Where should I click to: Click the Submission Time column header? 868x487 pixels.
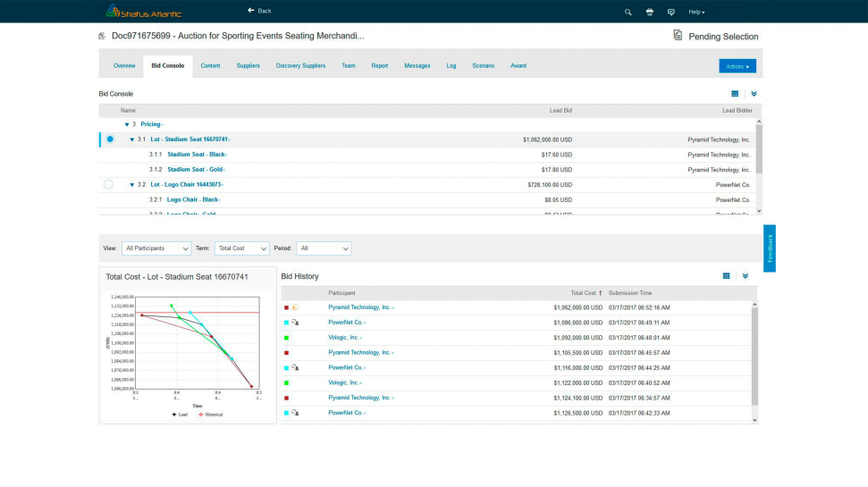tap(630, 293)
